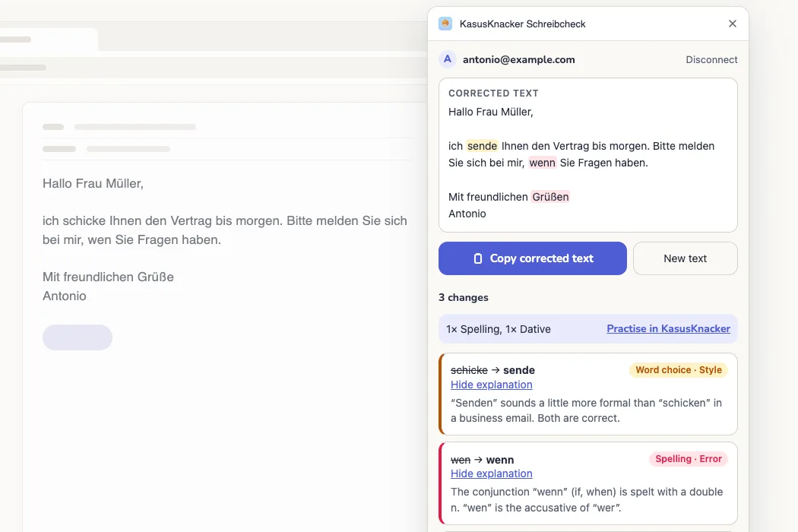Click highlighted word wenn in corrected text
This screenshot has width=798, height=532.
tap(542, 163)
